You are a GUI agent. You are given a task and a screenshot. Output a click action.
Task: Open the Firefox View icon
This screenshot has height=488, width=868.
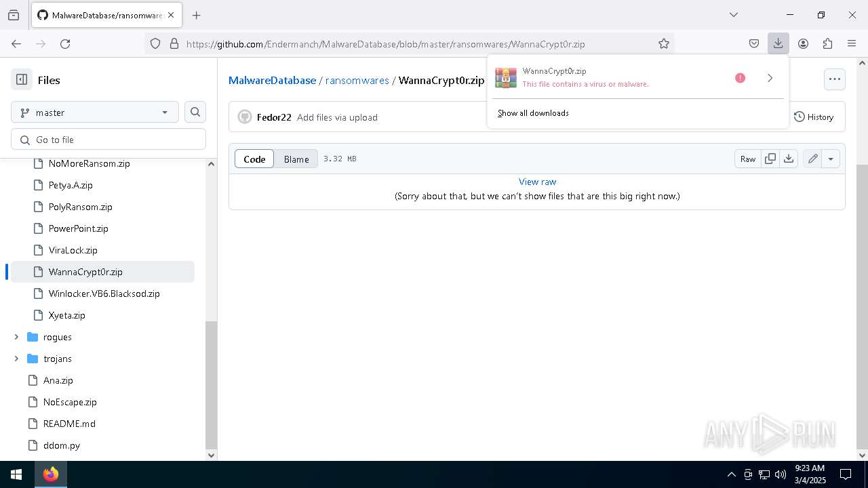[x=14, y=15]
